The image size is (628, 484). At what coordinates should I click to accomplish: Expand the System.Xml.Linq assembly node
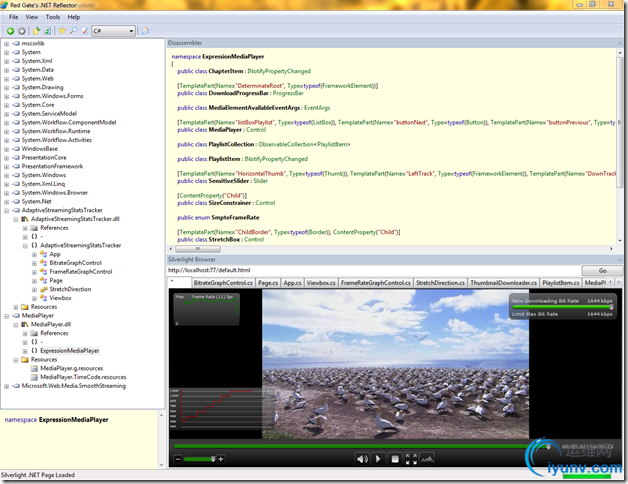click(x=6, y=184)
